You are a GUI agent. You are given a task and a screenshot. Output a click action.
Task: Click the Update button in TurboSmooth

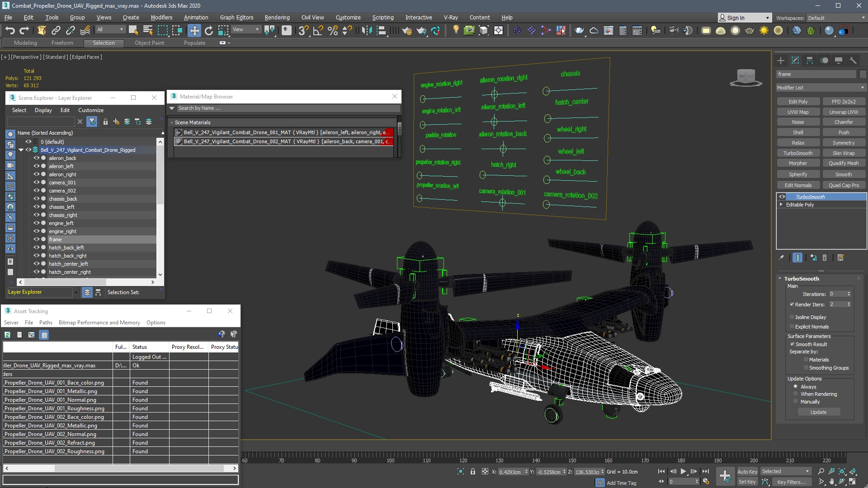point(818,412)
